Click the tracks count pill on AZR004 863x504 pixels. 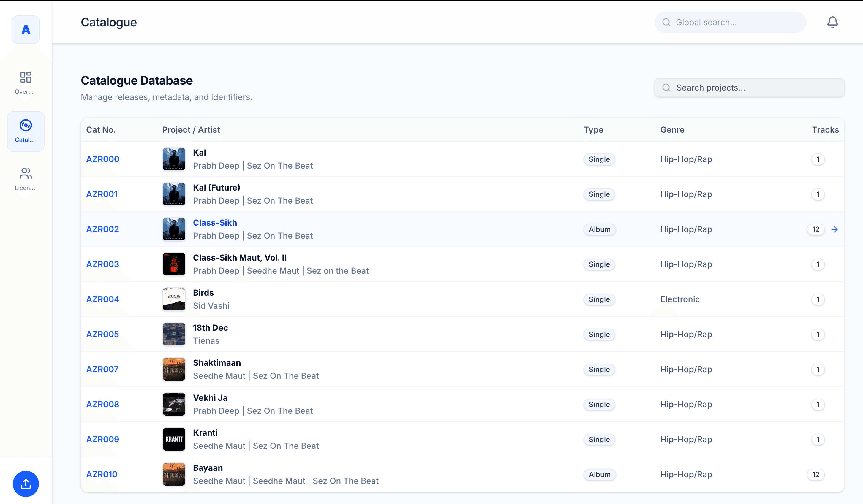818,299
